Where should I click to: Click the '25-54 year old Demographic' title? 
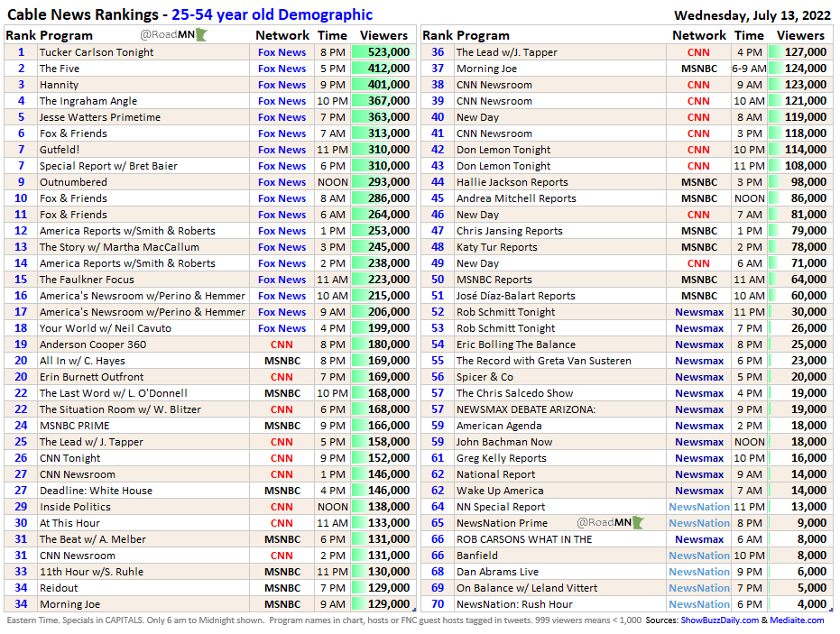tap(272, 14)
